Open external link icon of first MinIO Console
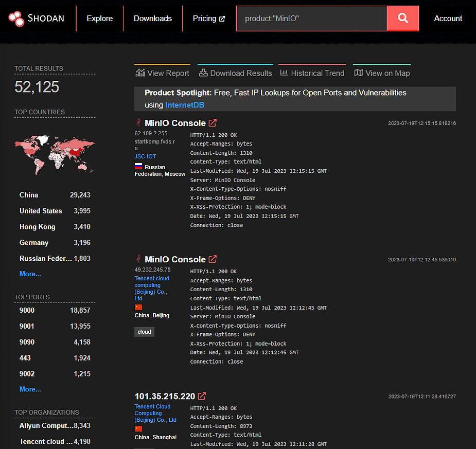The width and height of the screenshot is (476, 449). (213, 123)
